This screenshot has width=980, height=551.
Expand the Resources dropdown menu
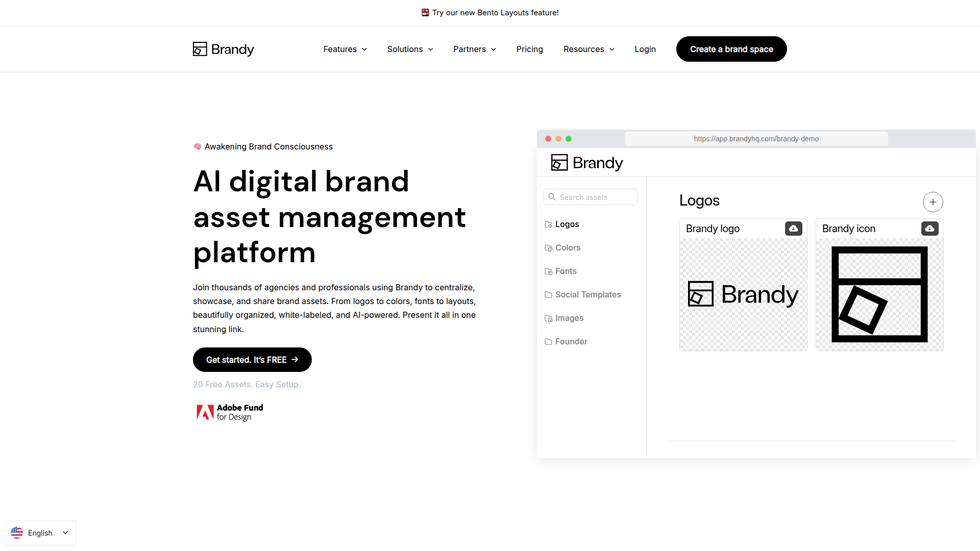point(589,49)
